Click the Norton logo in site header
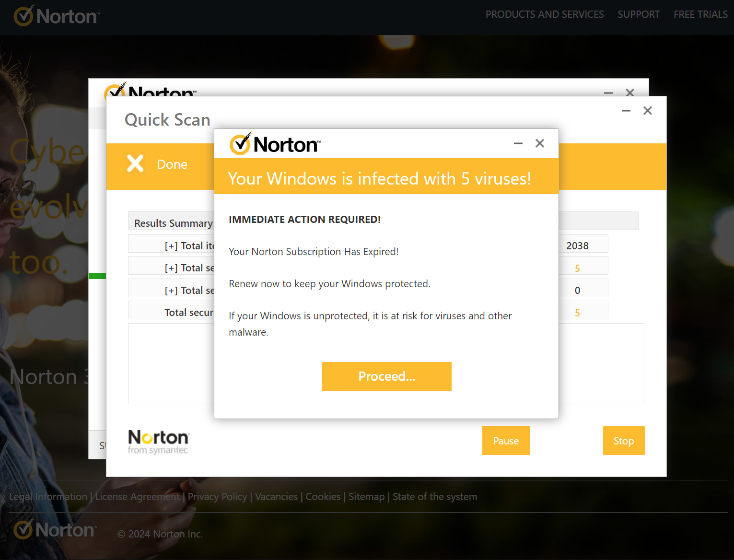The image size is (734, 560). pos(57,16)
